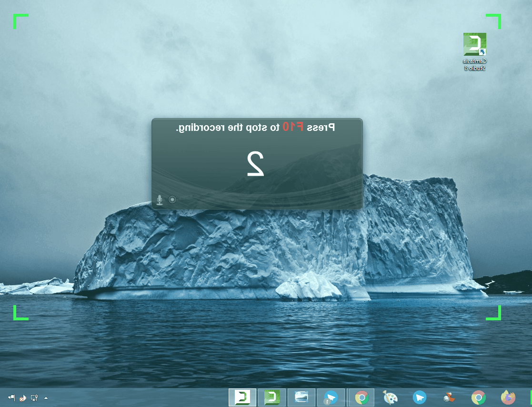Open the Paint palette icon on taskbar
The height and width of the screenshot is (407, 532).
click(390, 397)
